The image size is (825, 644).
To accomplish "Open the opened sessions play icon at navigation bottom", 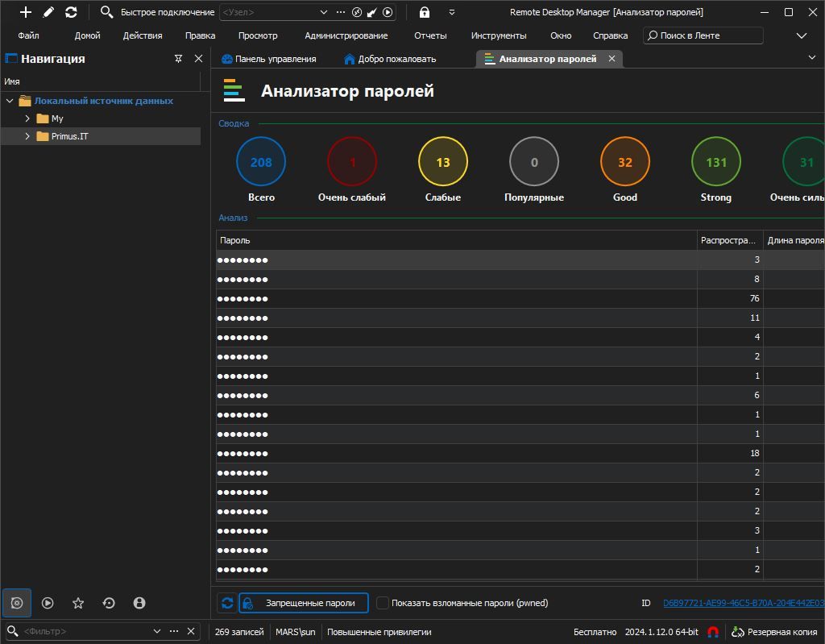I will [48, 603].
